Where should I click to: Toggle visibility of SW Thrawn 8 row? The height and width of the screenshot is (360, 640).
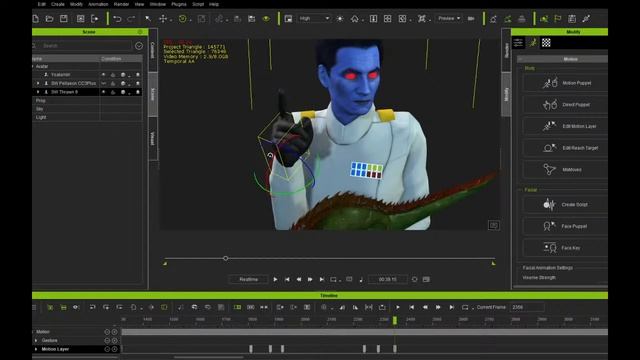(103, 92)
